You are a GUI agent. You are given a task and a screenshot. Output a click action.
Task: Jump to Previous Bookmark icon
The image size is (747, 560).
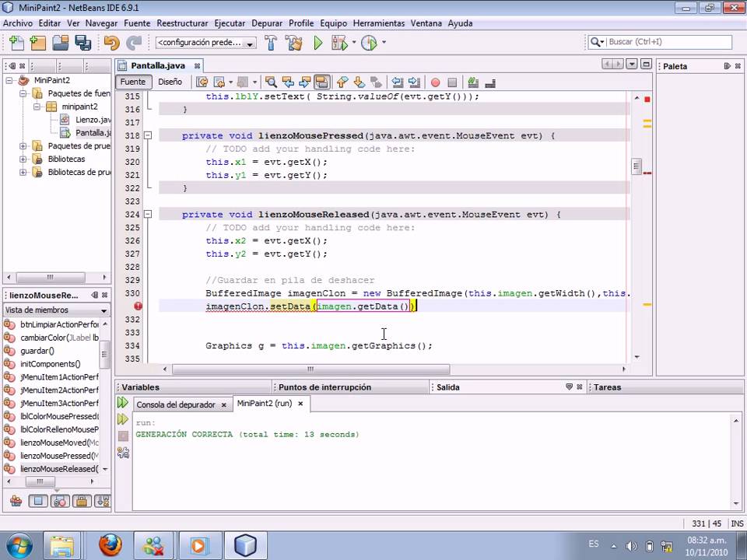(342, 82)
